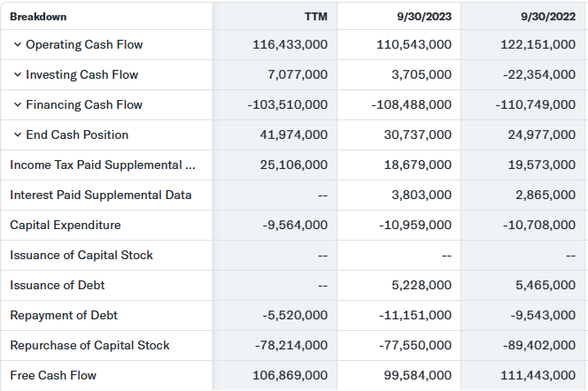This screenshot has width=588, height=391.
Task: Select the value -108,488,000
Action: tap(412, 104)
